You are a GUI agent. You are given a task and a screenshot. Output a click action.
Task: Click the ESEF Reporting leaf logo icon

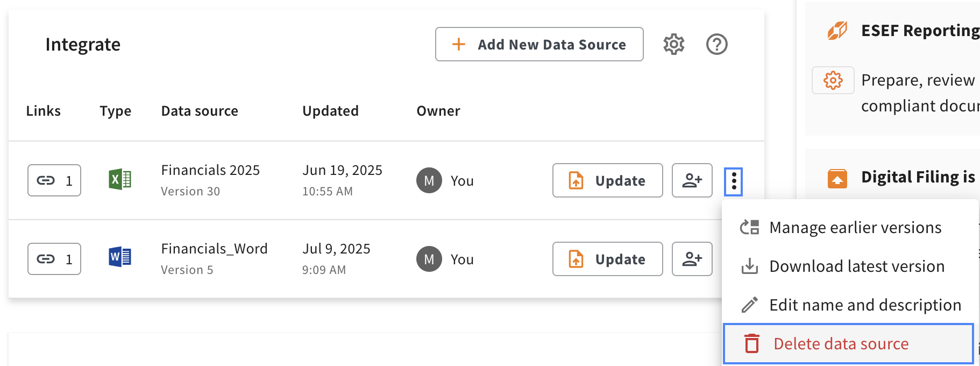(837, 31)
